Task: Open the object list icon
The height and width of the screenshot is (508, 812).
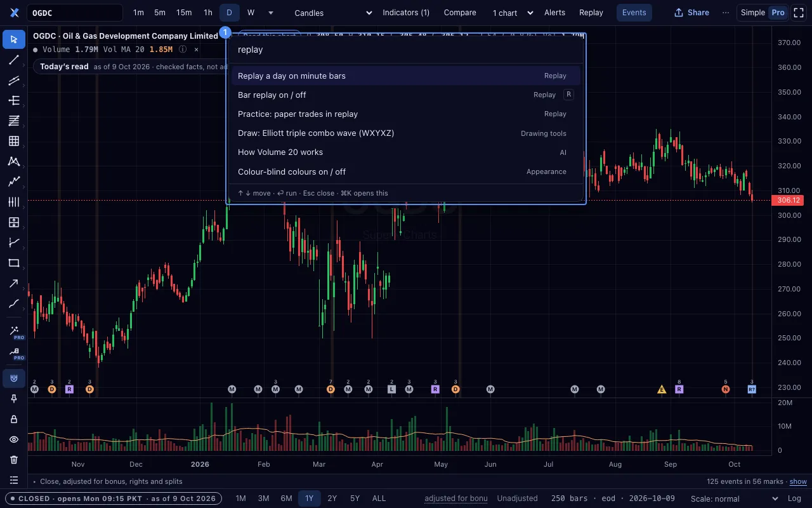Action: pos(14,480)
